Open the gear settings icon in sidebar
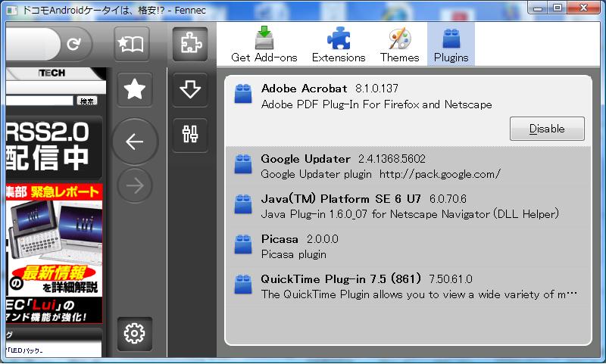606x364 pixels. click(x=134, y=333)
